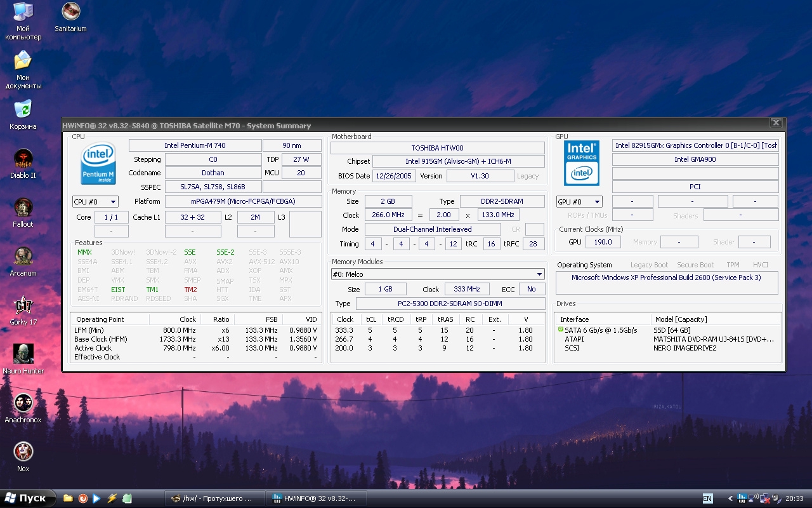This screenshot has width=812, height=508.
Task: Click the Windows XP Professional operating system text
Action: click(x=666, y=278)
